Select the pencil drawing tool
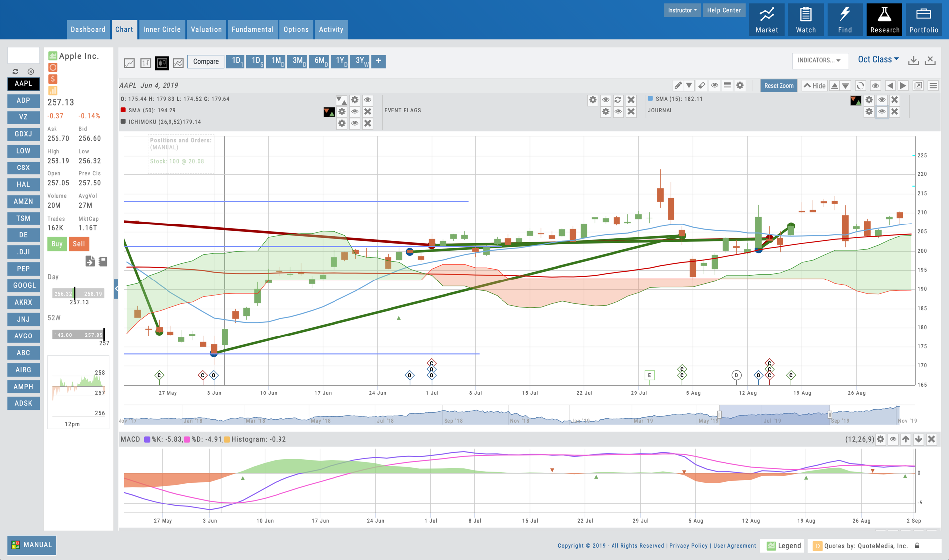Screen dimensions: 949x560 [x=678, y=85]
